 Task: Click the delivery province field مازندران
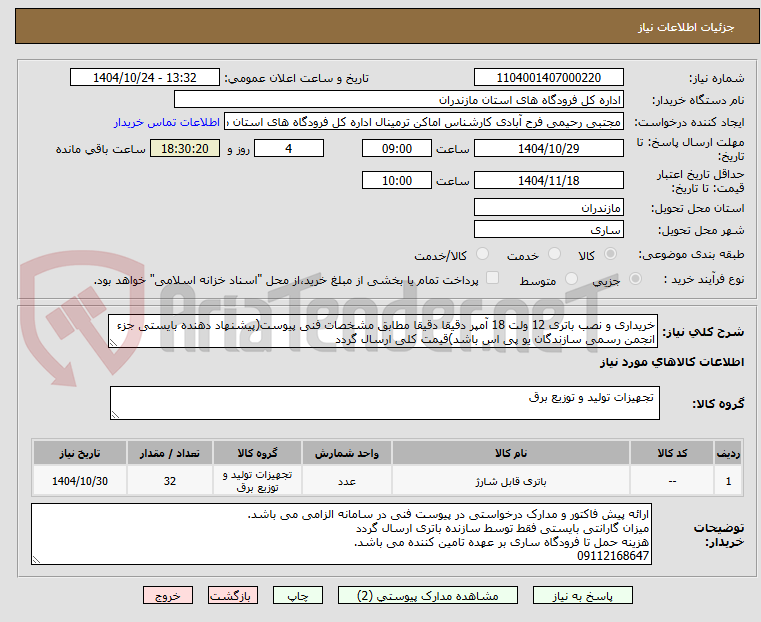tap(548, 208)
